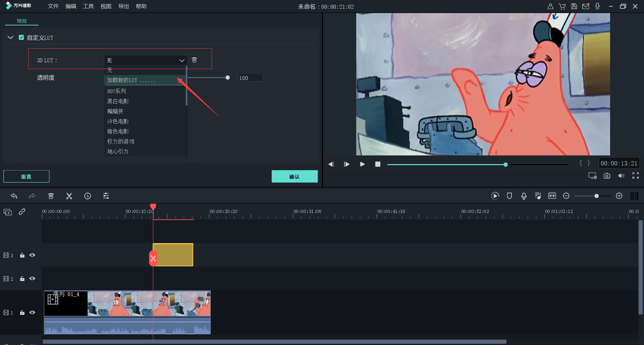The image size is (644, 345).
Task: Open the speed clock tool icon
Action: pos(88,196)
